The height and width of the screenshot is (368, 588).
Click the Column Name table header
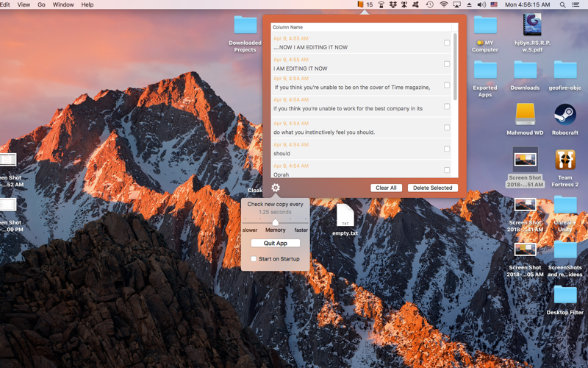[361, 27]
